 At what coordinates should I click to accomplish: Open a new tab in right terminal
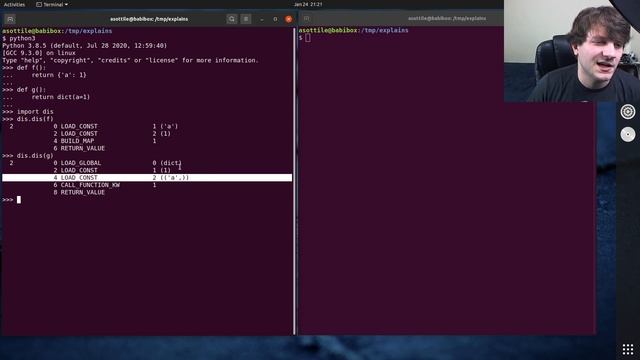click(307, 18)
